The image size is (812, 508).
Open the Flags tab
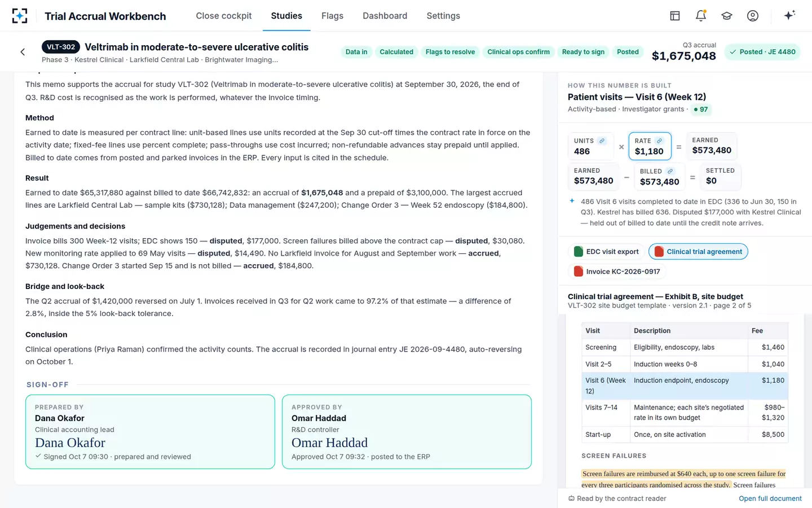tap(332, 16)
